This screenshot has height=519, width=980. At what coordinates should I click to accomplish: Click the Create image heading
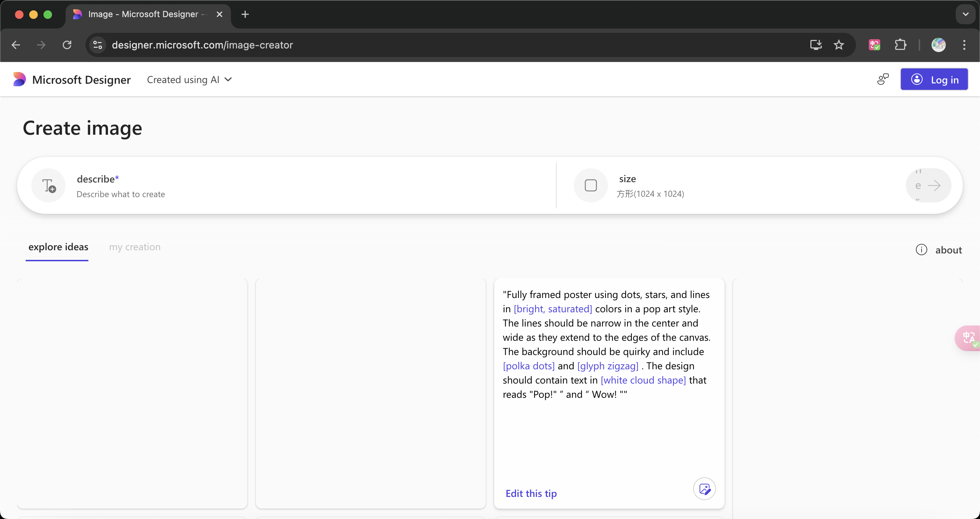coord(83,128)
